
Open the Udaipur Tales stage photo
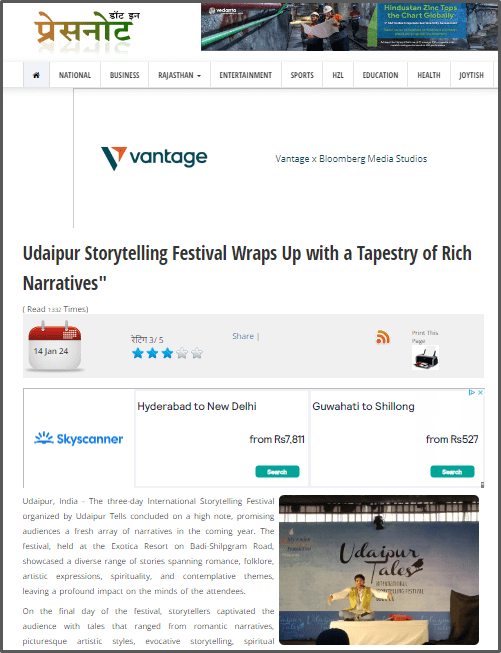click(379, 570)
